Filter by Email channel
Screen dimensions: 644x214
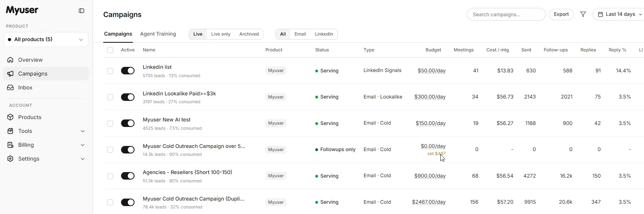pos(300,34)
